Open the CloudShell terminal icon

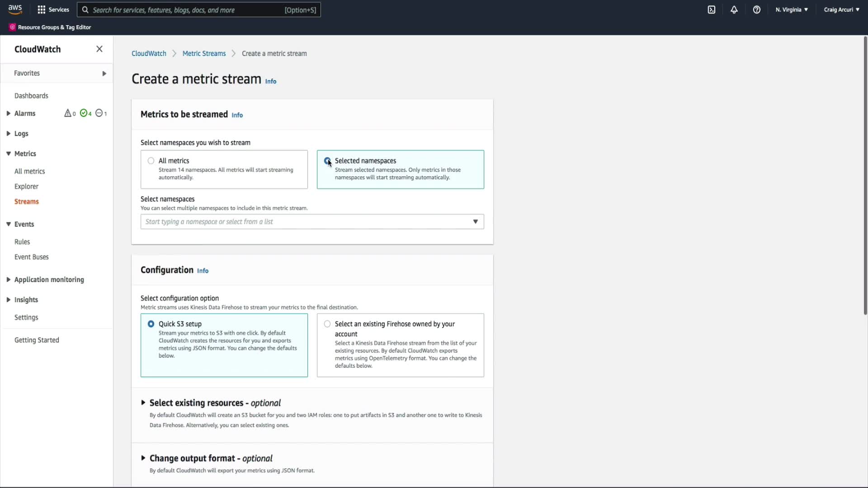712,9
